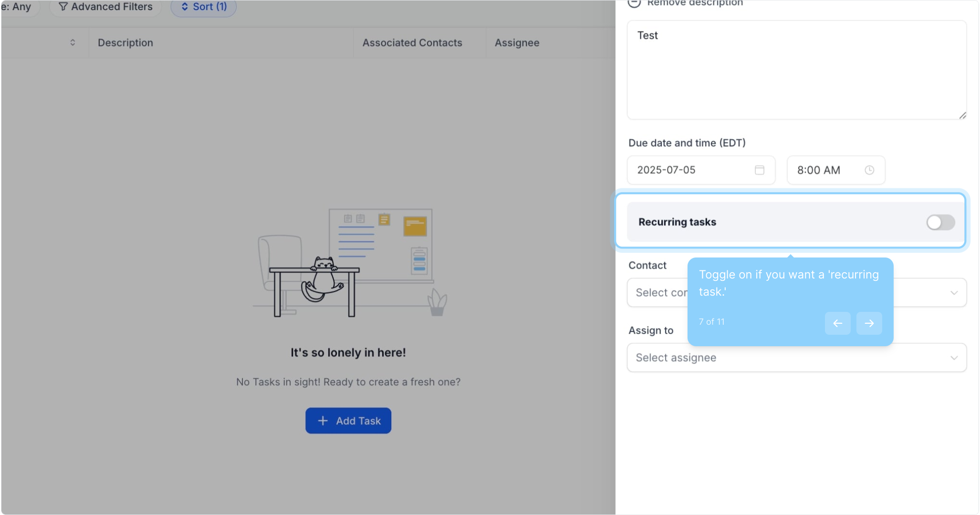Click the Remove description link
980x515 pixels.
695,3
